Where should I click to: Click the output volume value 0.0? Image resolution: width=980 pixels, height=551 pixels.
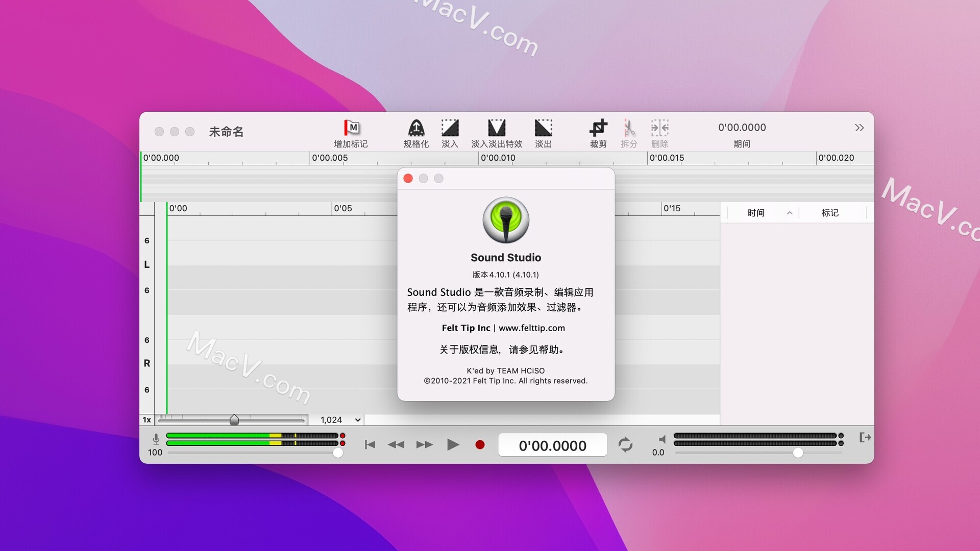(658, 453)
